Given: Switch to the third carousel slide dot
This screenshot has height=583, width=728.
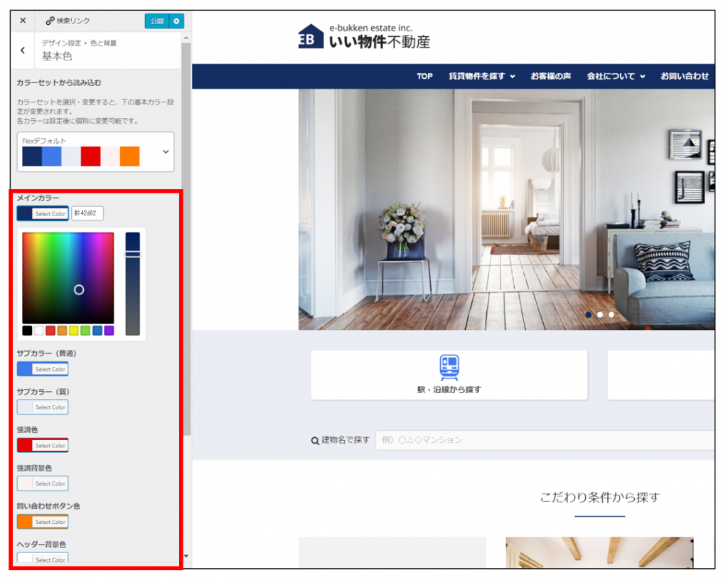Looking at the screenshot, I should [x=611, y=314].
